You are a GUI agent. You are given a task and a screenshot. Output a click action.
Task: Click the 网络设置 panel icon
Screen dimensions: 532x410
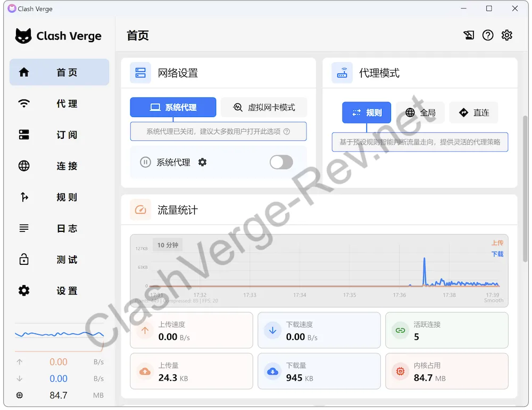(140, 73)
